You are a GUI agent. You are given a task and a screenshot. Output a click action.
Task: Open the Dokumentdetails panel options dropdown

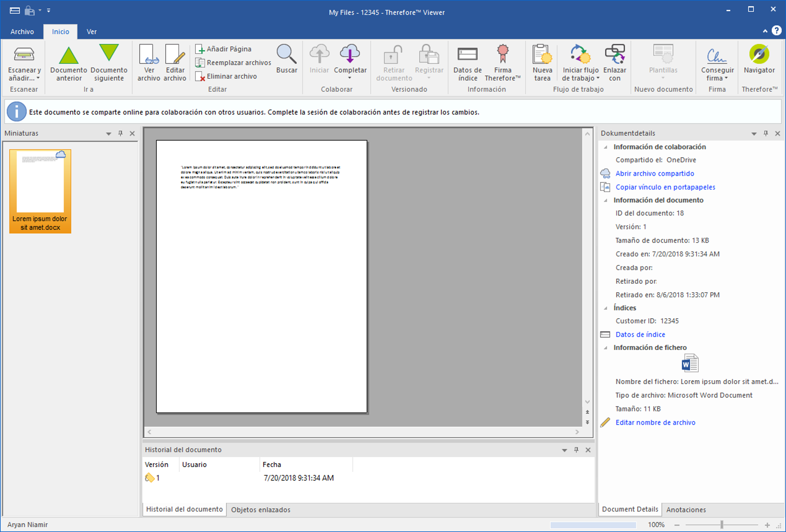(x=754, y=133)
